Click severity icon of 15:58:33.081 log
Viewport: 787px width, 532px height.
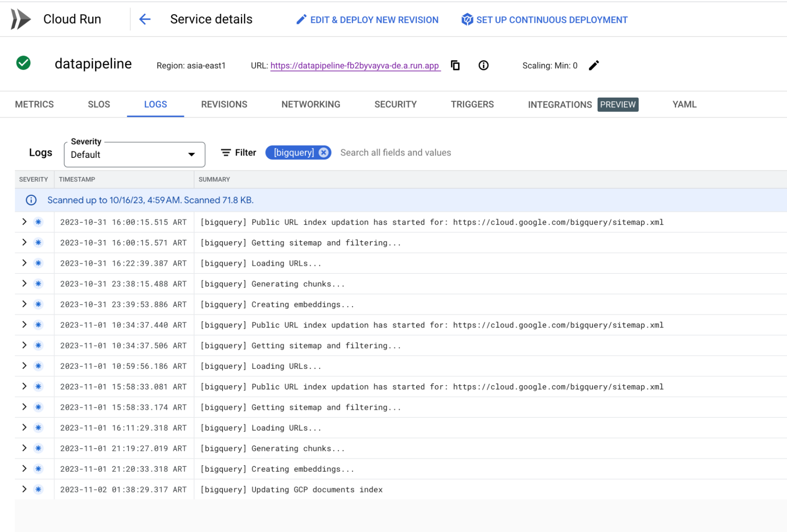click(38, 387)
